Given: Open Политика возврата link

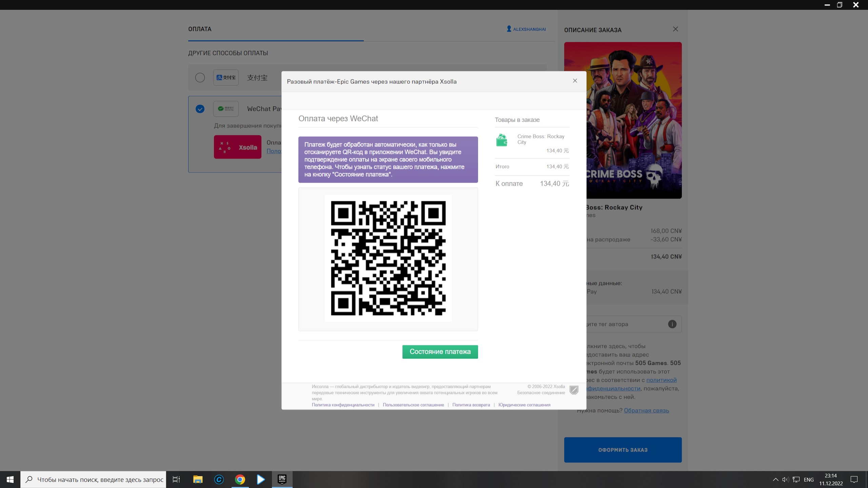Looking at the screenshot, I should tap(471, 405).
